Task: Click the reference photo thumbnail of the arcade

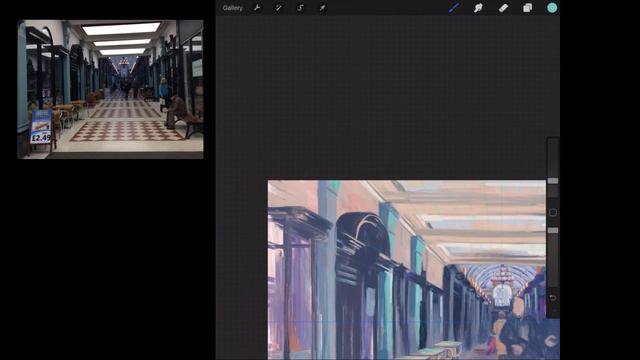Action: point(110,89)
